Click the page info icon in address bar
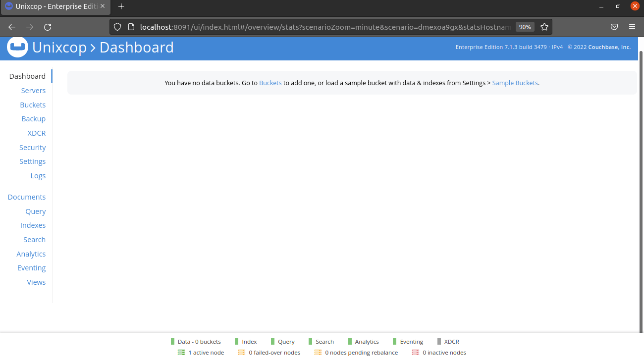 tap(131, 27)
